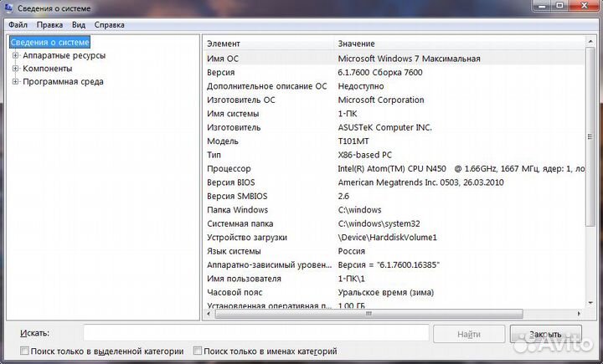Image resolution: width=603 pixels, height=364 pixels.
Task: Select the Имя системы row
Action: (x=394, y=114)
